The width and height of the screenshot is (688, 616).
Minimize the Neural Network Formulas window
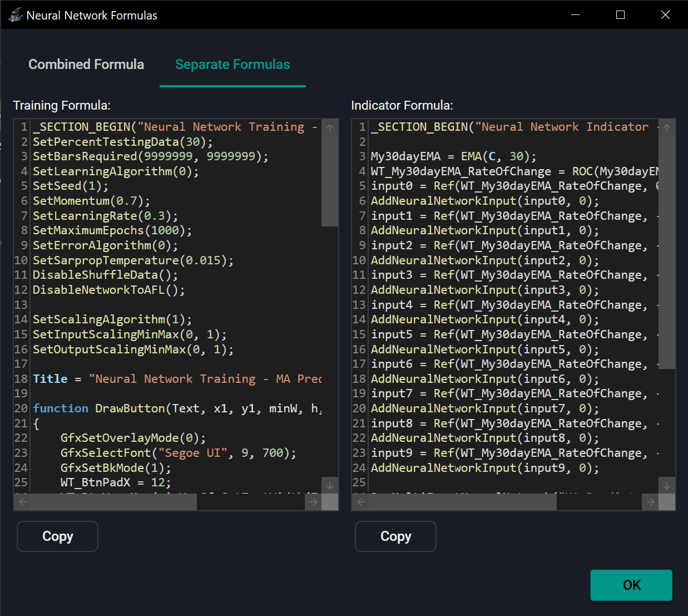[576, 15]
